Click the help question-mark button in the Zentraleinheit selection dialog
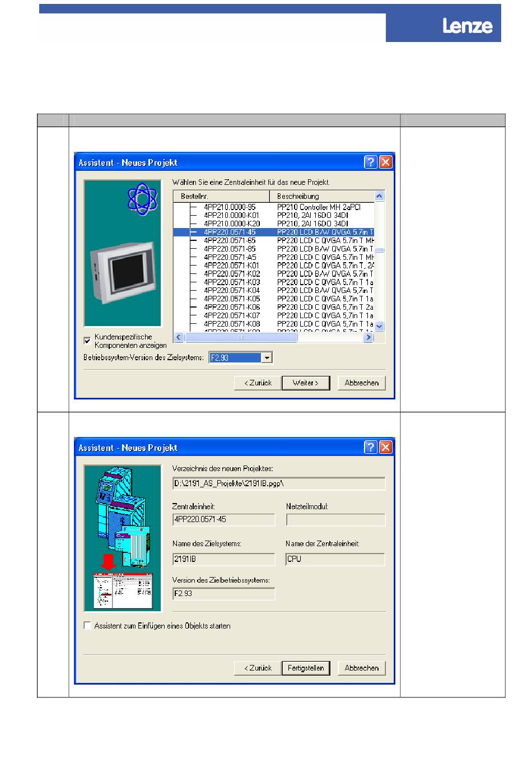Screen dimensions: 532x777 pos(371,162)
